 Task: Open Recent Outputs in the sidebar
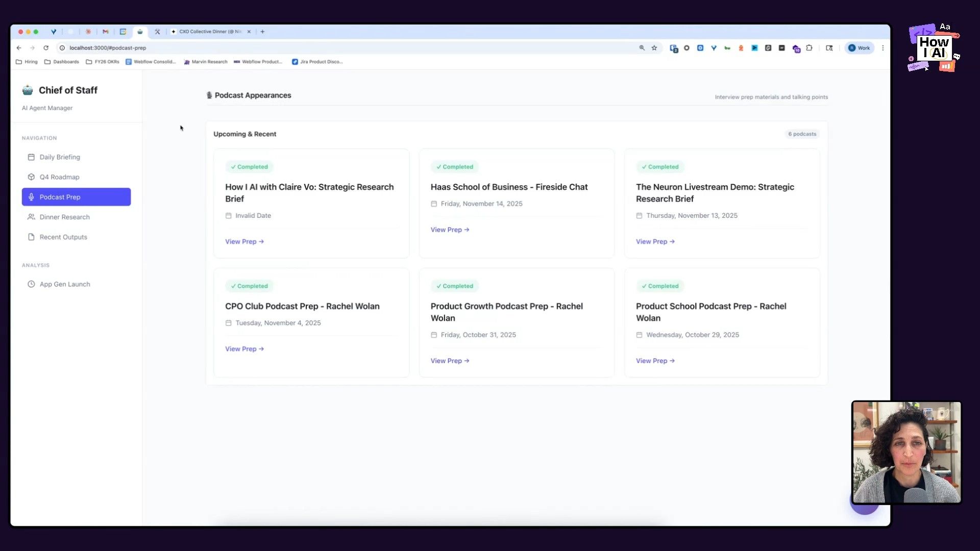[76, 237]
